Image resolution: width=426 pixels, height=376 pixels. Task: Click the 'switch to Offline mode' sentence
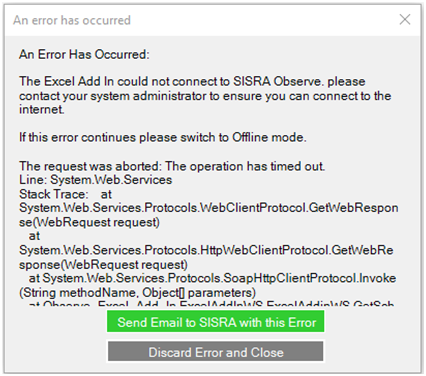coord(163,137)
